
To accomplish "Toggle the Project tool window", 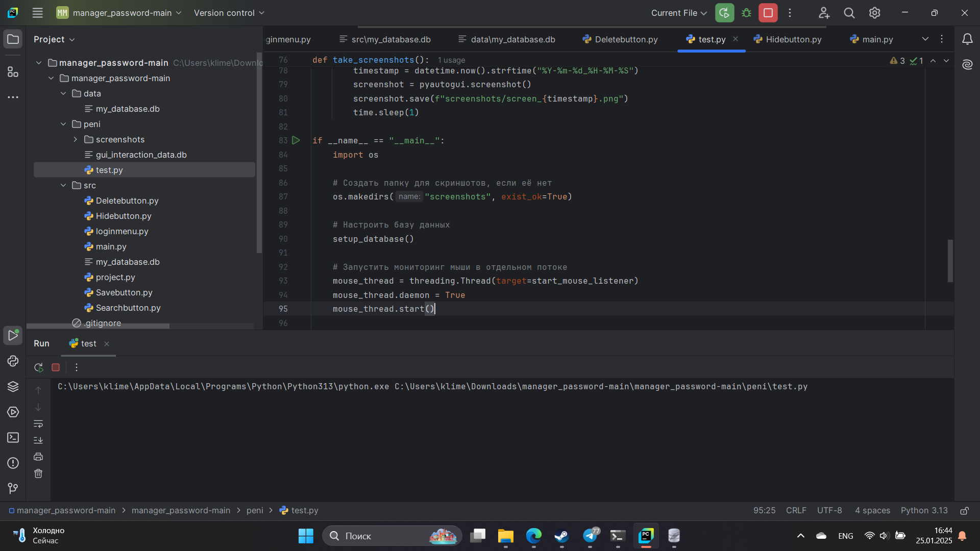I will point(13,39).
